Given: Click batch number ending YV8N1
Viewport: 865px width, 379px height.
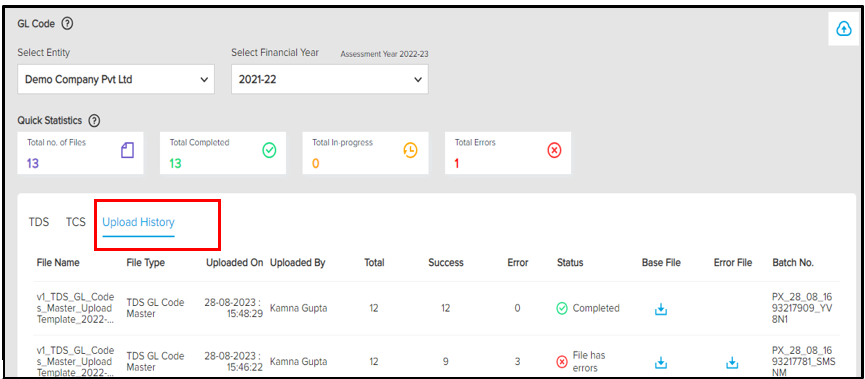Looking at the screenshot, I should (801, 308).
